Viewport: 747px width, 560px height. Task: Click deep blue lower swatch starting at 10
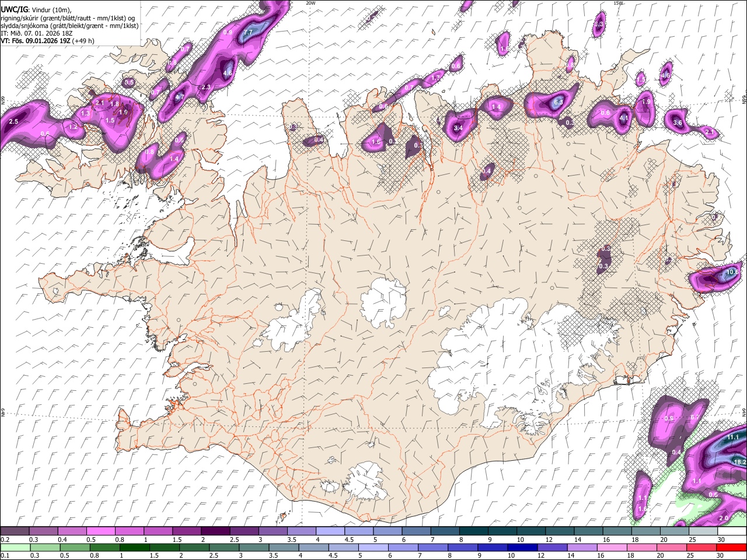[522, 547]
